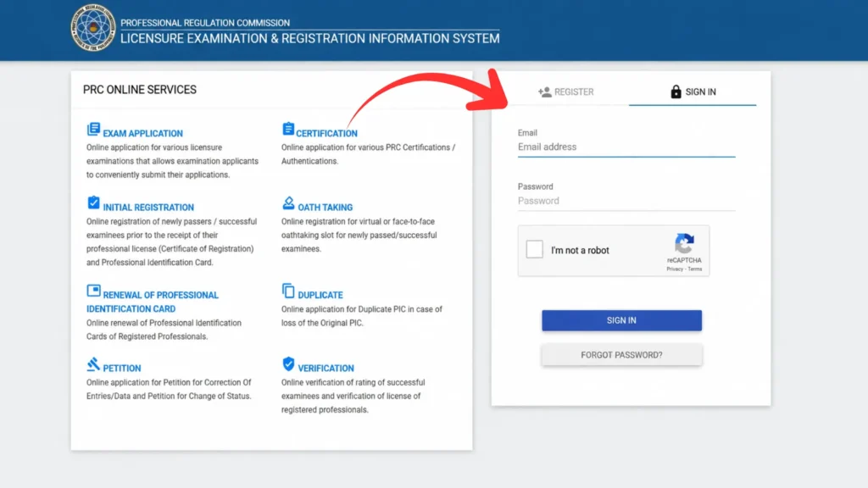Click the blue Sign In button
This screenshot has height=488, width=868.
coord(621,320)
